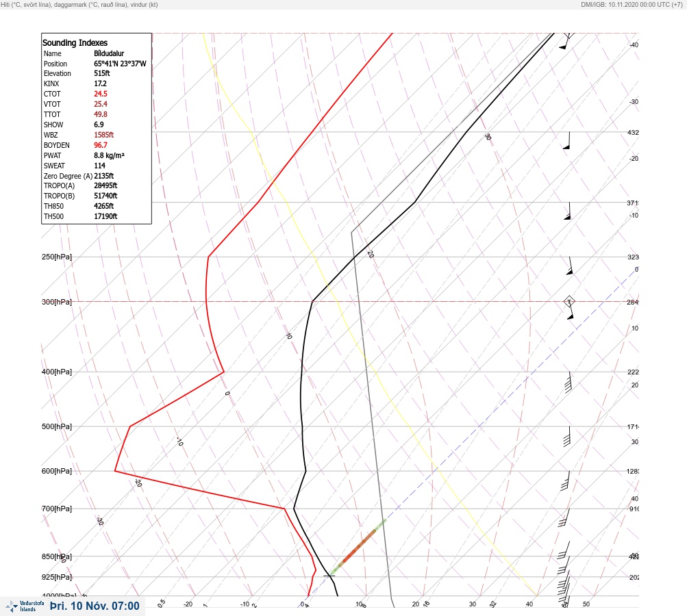Click SWEAT value '114'

(99, 166)
